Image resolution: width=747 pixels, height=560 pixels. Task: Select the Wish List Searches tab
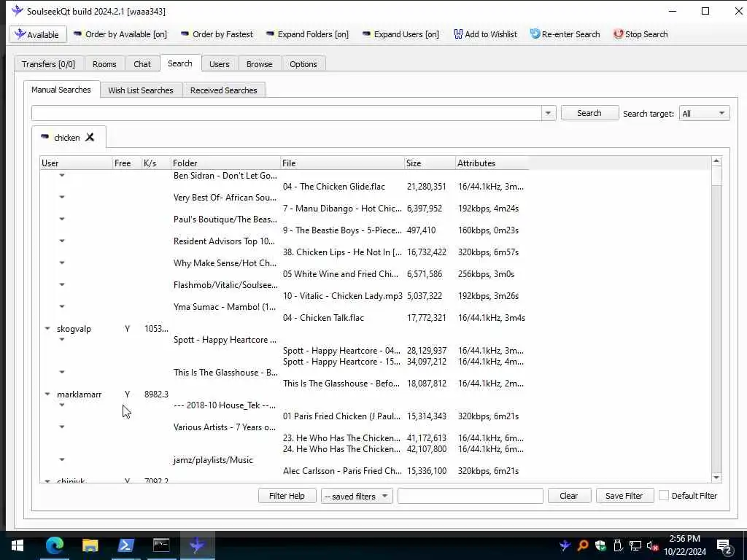pos(141,90)
